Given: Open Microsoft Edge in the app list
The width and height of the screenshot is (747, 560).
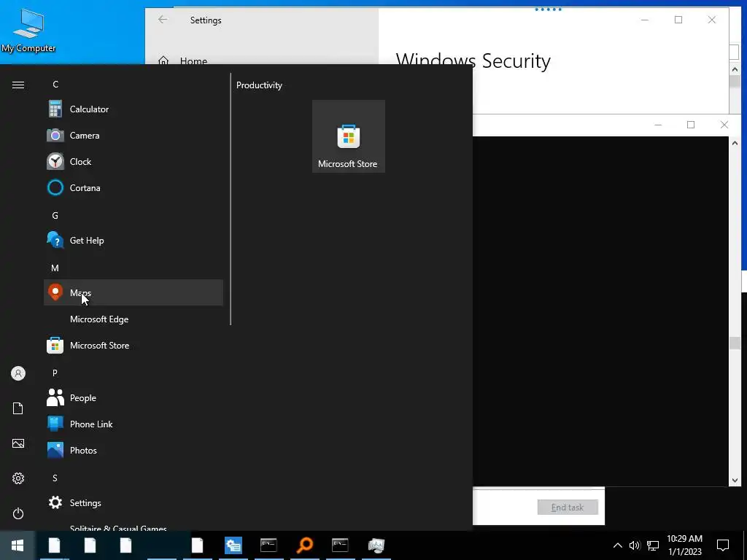Looking at the screenshot, I should [x=133, y=319].
